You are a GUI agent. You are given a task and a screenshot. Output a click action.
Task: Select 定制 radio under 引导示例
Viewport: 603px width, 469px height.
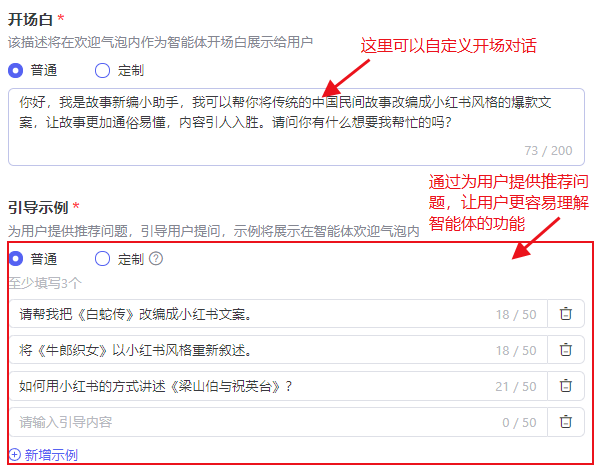point(102,258)
